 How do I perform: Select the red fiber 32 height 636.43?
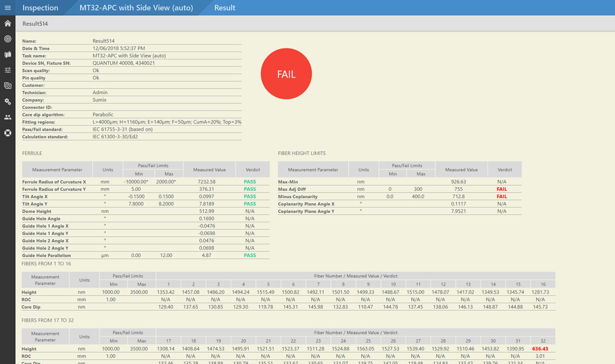(540, 349)
